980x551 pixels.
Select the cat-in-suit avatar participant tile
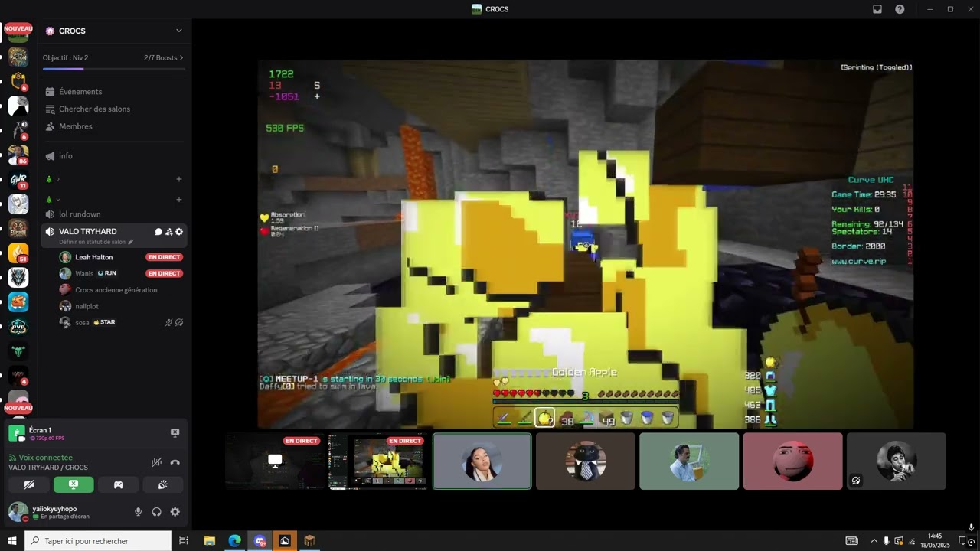586,461
